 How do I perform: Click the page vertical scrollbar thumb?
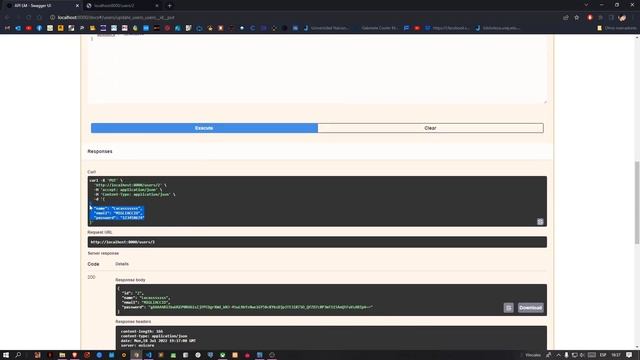[x=637, y=202]
